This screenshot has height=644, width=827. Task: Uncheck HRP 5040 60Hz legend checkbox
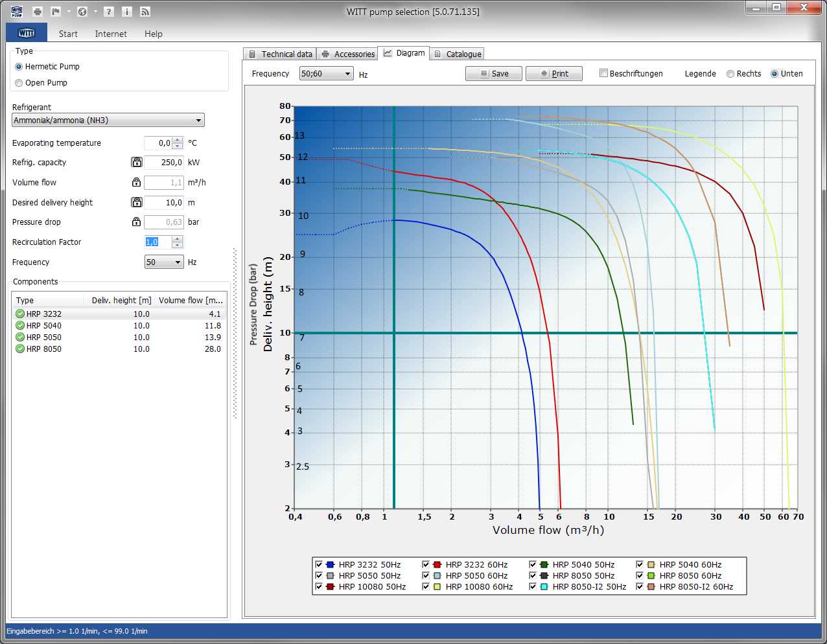tap(640, 564)
